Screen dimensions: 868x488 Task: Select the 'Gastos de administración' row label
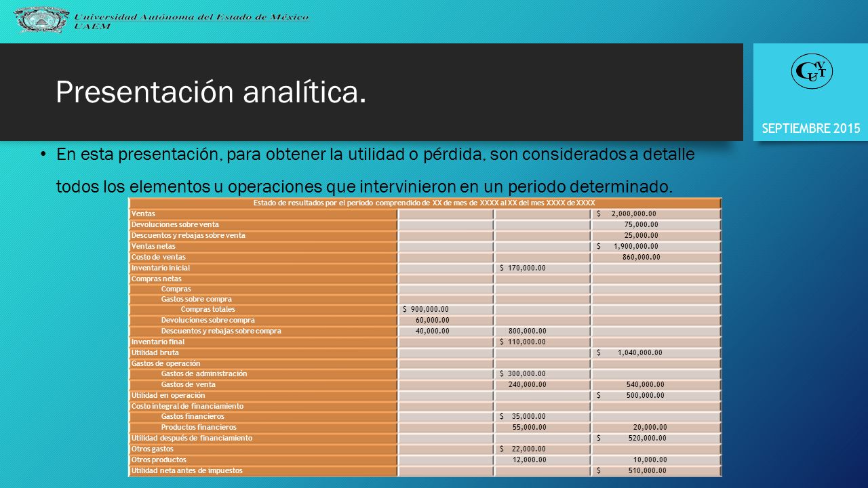pyautogui.click(x=203, y=373)
